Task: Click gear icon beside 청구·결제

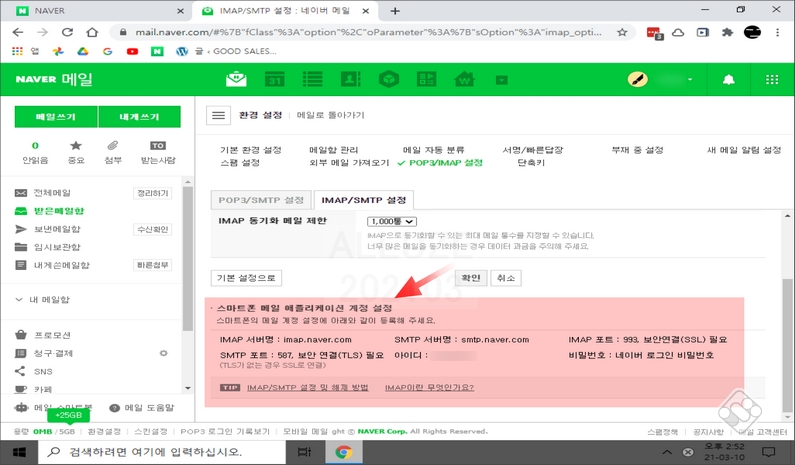Action: (x=163, y=353)
